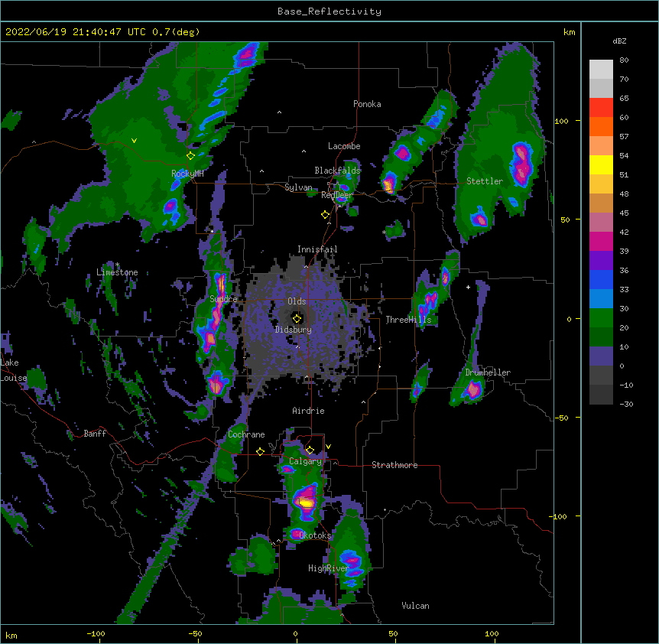Click the white asterisk above Limestone label
Image resolution: width=659 pixels, height=644 pixels.
118,265
